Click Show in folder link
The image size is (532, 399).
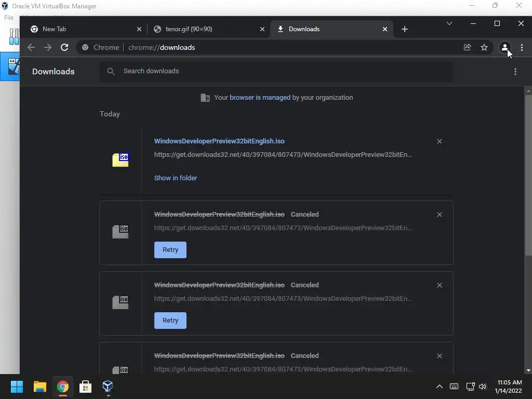[176, 178]
